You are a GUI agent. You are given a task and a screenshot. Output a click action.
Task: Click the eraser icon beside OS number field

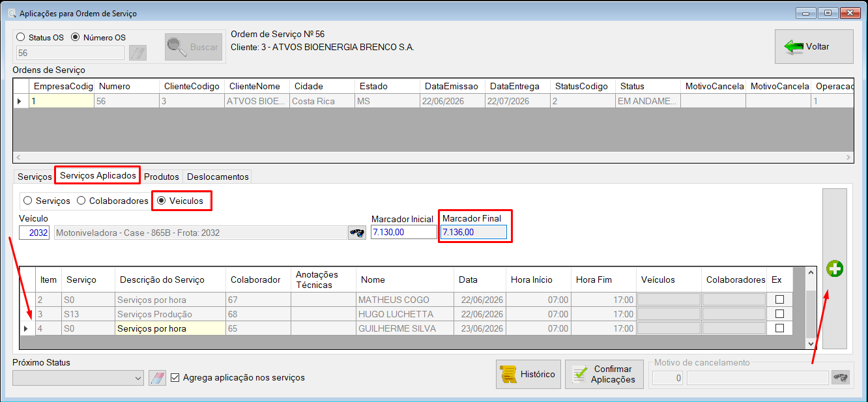point(137,53)
